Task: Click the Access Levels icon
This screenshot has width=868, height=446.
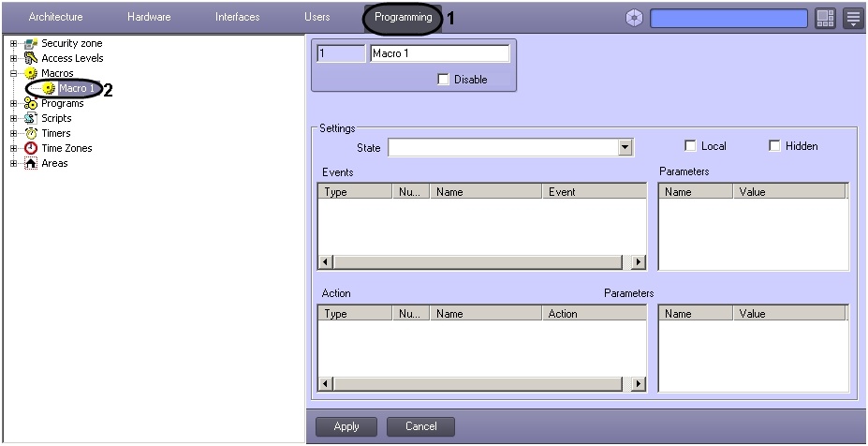Action: (x=31, y=58)
